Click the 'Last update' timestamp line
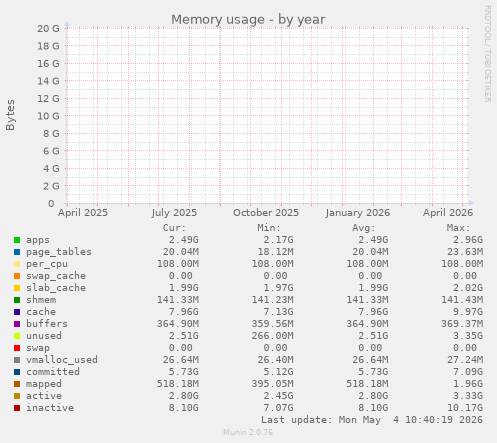497x443 pixels. coord(372,420)
